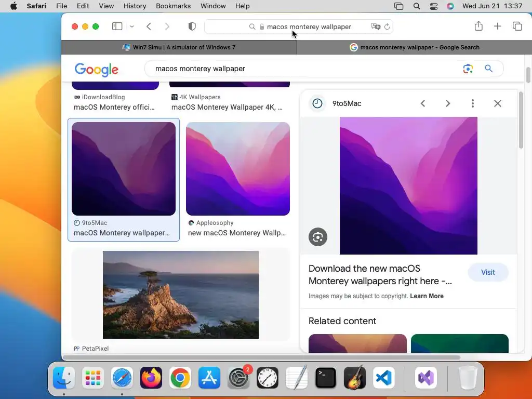Viewport: 532px width, 399px height.
Task: Open Download the new macOS Monterey wallpapers title
Action: pos(380,275)
